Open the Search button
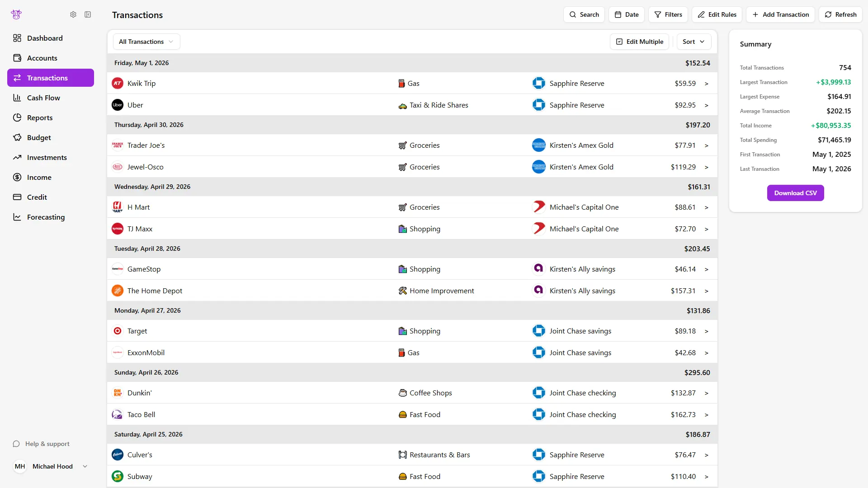 (x=584, y=14)
